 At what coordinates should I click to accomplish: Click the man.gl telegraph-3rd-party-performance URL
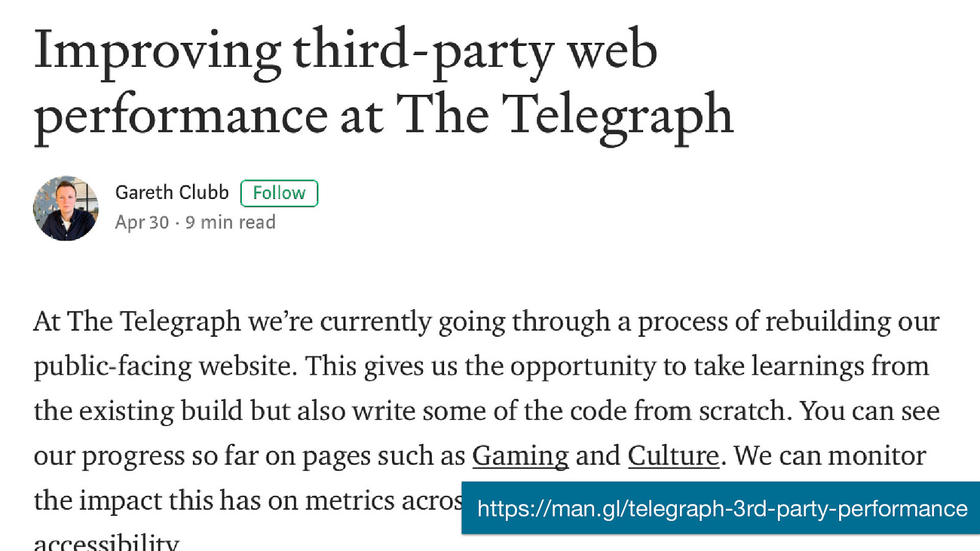pyautogui.click(x=722, y=509)
